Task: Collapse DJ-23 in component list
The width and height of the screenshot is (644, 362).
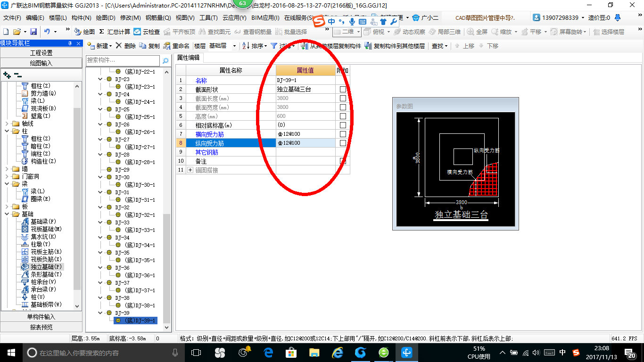Action: click(100, 79)
